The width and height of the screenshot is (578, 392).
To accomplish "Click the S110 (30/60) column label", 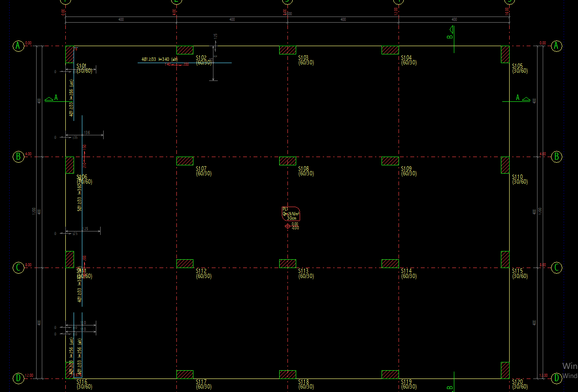I will pyautogui.click(x=520, y=179).
